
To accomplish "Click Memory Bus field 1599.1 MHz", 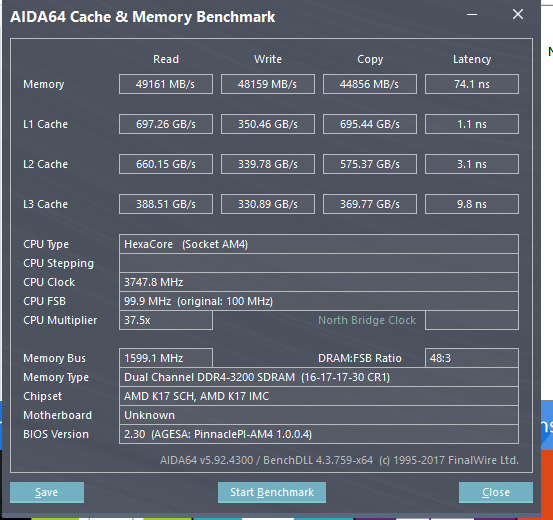I will 166,358.
